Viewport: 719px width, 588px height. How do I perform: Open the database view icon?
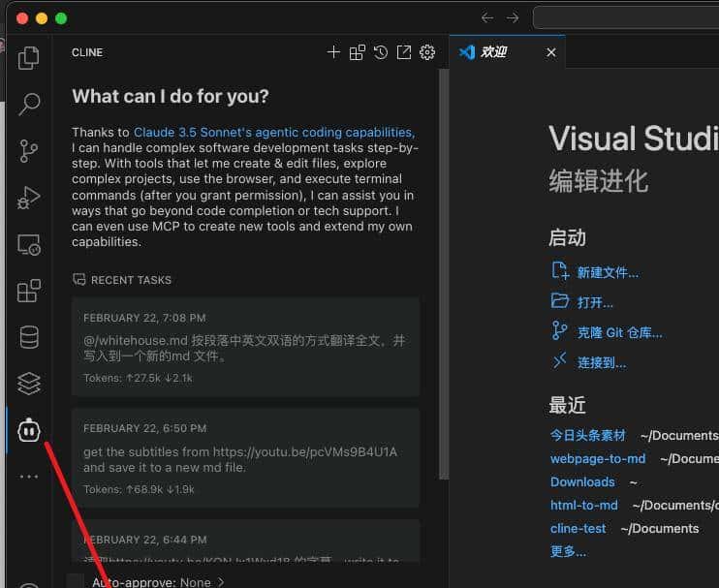coord(29,337)
